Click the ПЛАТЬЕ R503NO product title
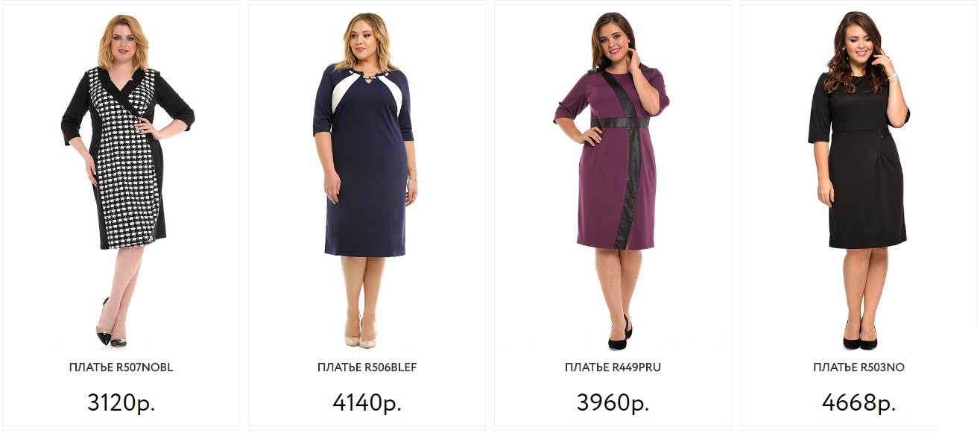Image resolution: width=980 pixels, height=433 pixels. click(859, 367)
